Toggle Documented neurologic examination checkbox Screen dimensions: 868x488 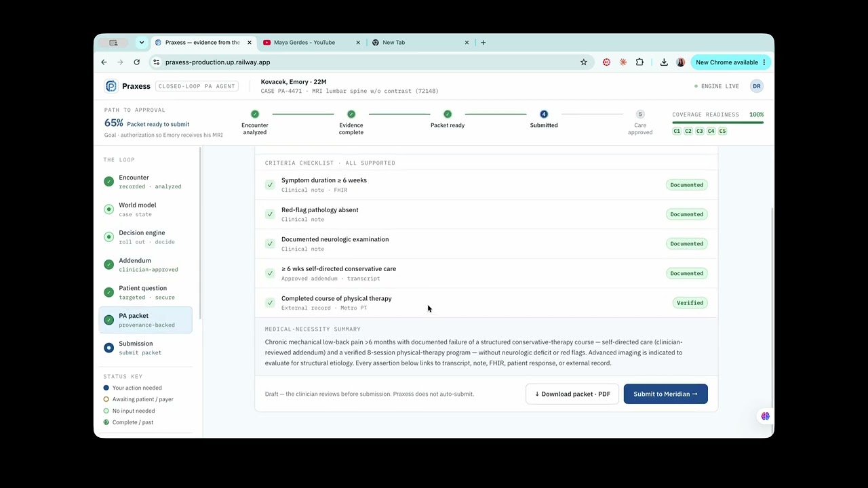[270, 243]
